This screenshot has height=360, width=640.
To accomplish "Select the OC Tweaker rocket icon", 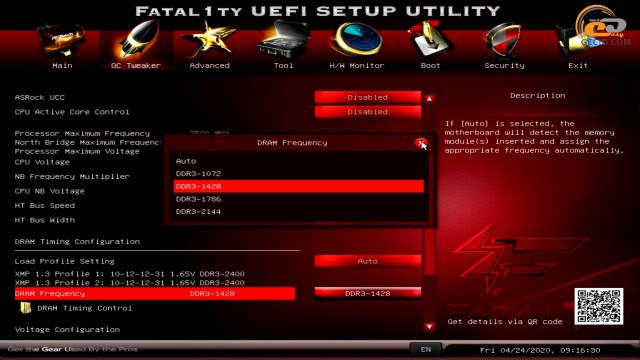I will pos(136,41).
